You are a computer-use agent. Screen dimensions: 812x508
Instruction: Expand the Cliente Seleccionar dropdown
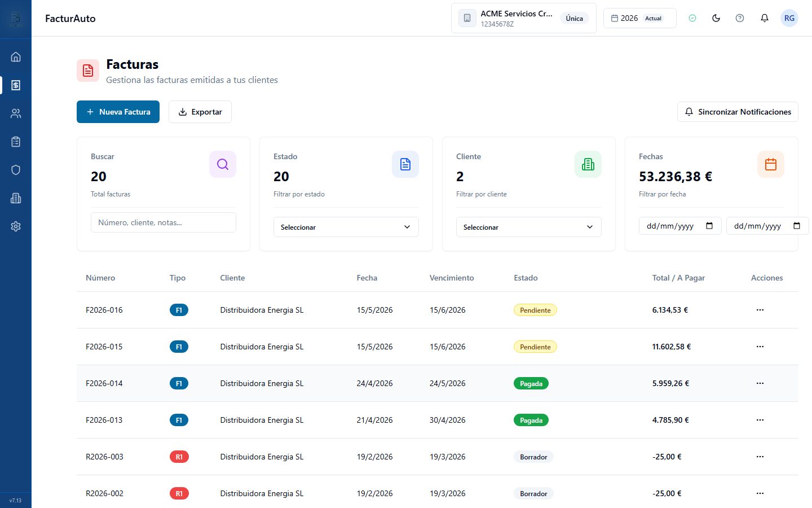(x=529, y=227)
